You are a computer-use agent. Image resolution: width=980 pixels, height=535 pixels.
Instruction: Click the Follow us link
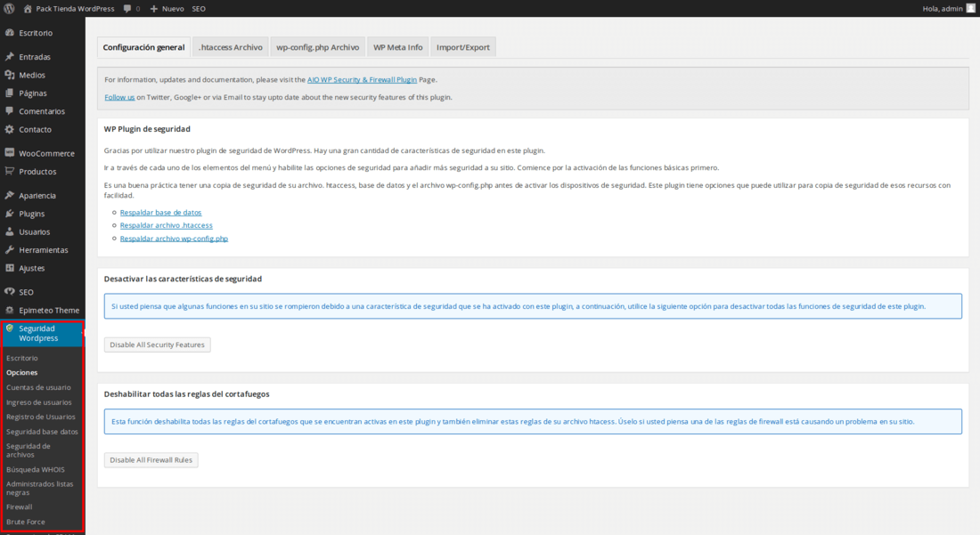119,97
